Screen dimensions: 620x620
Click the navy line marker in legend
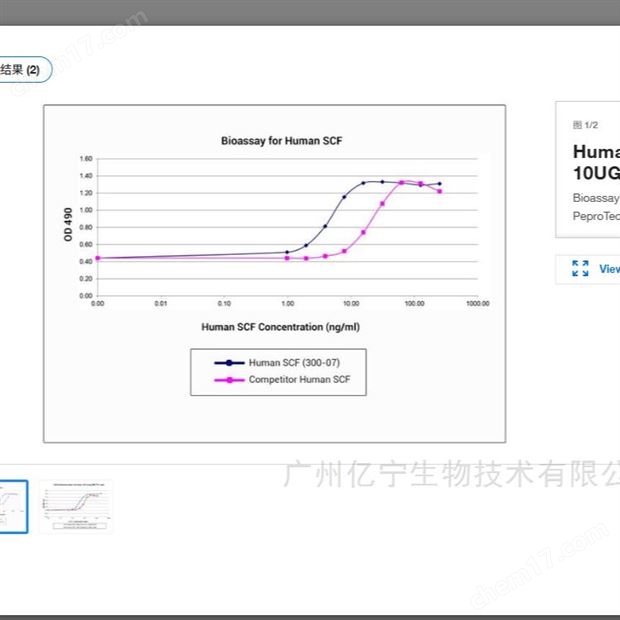coord(229,363)
